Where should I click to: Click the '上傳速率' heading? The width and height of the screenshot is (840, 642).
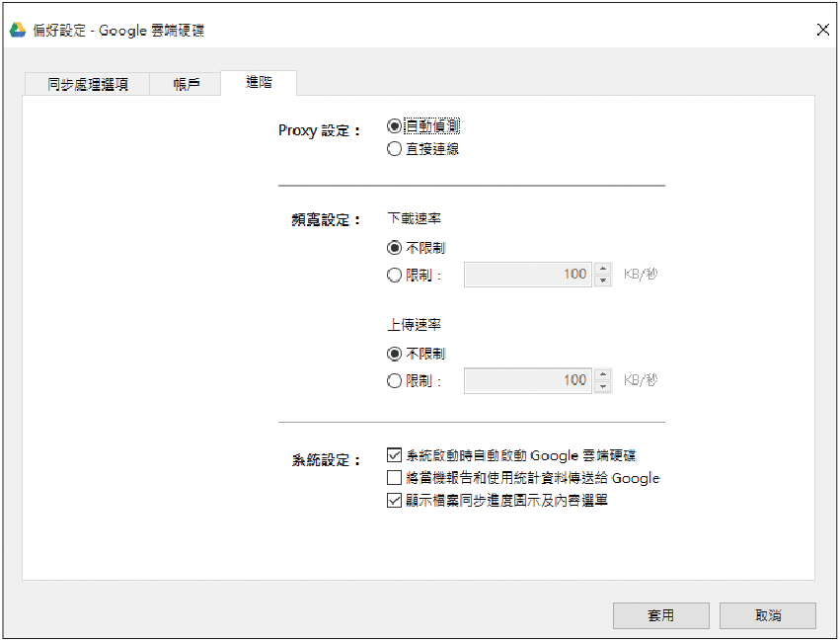415,325
